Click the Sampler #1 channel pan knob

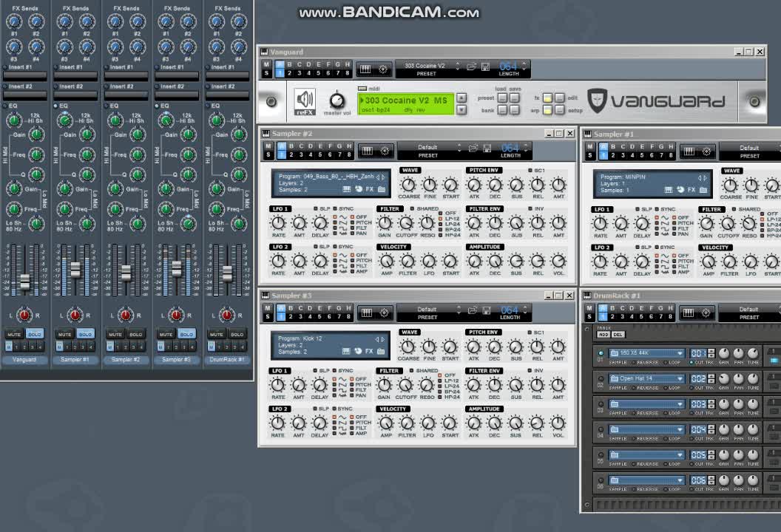75,315
